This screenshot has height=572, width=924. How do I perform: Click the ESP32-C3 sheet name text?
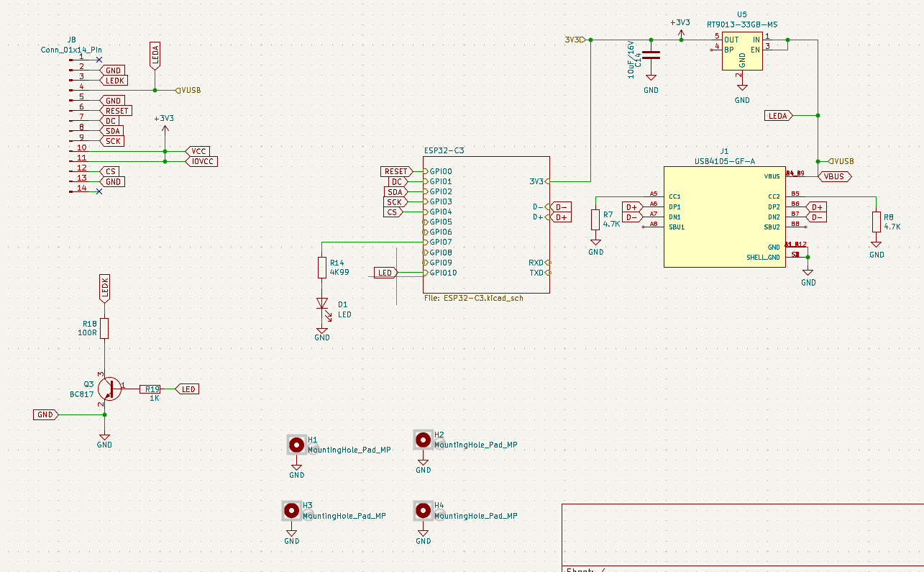(x=444, y=150)
